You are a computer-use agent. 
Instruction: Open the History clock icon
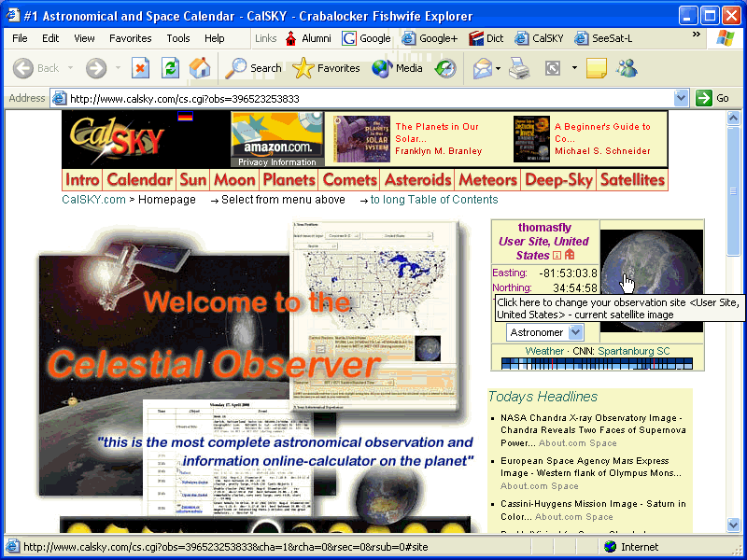446,68
